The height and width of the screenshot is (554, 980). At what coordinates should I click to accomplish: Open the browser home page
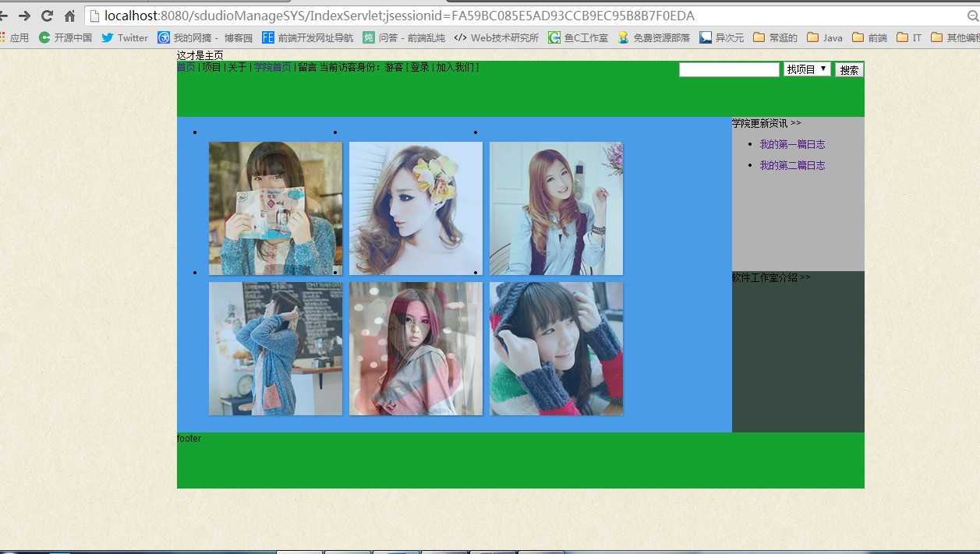(69, 16)
